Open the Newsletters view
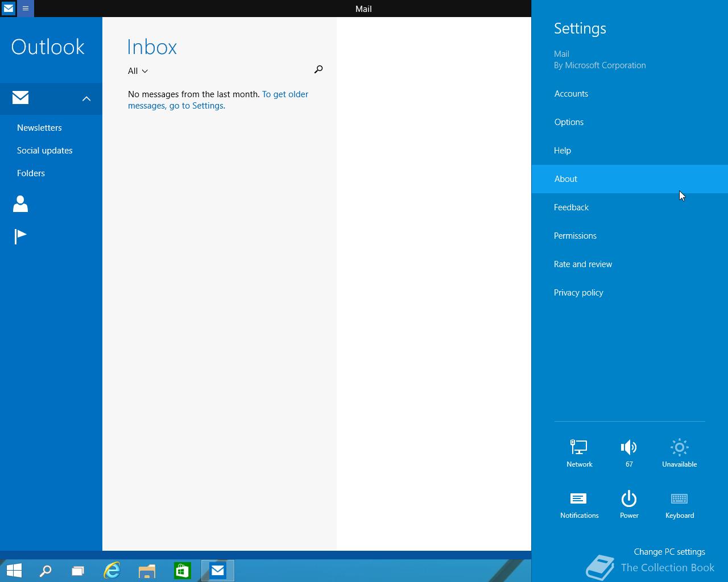 pos(39,128)
